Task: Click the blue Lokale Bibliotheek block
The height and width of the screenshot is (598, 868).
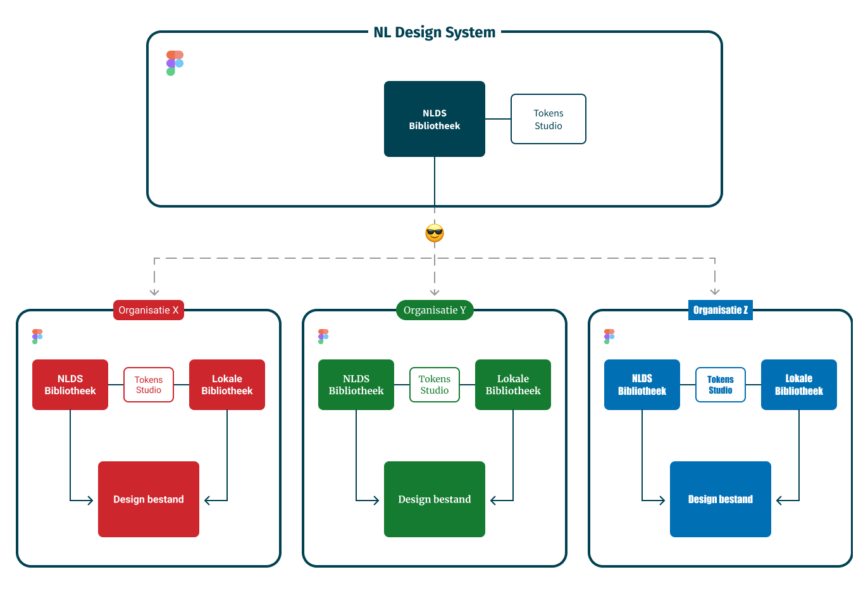Action: tap(799, 385)
